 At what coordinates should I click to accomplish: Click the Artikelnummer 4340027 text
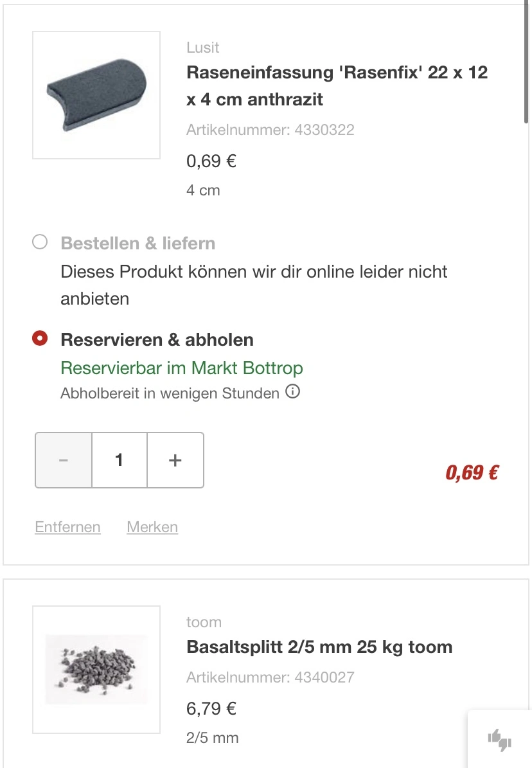(270, 677)
